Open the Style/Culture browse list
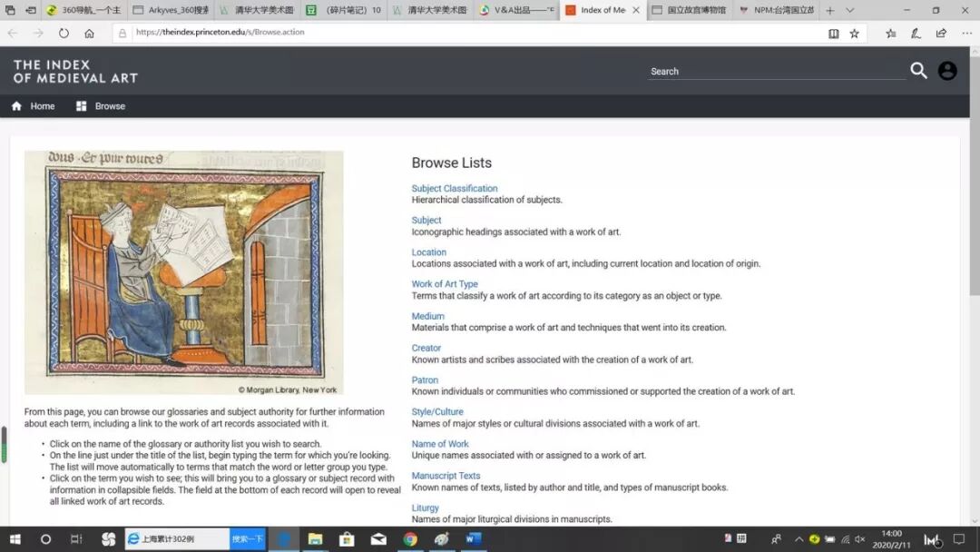 (436, 411)
